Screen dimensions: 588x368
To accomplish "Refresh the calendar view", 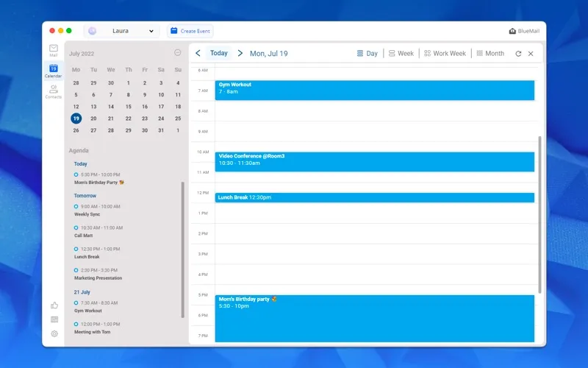I will (x=518, y=54).
